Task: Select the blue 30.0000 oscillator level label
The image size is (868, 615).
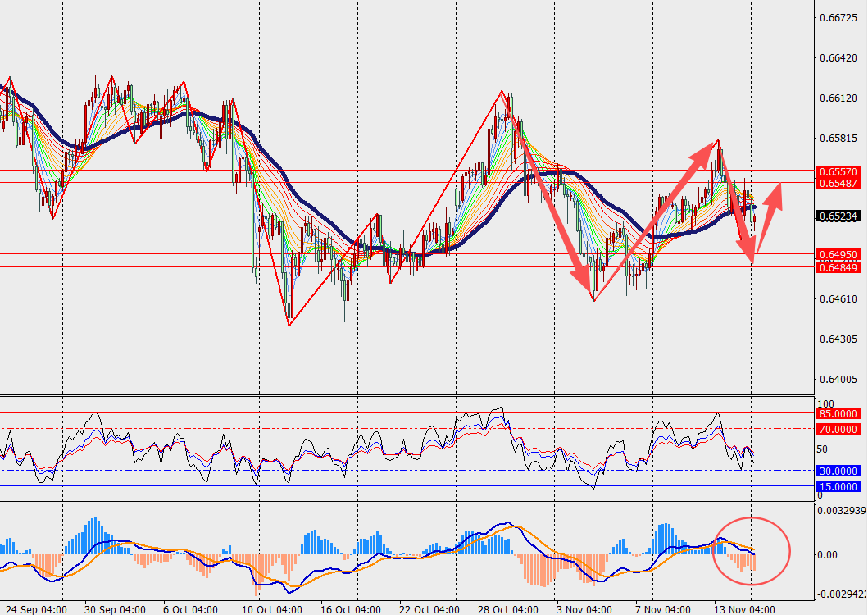Action: point(838,471)
